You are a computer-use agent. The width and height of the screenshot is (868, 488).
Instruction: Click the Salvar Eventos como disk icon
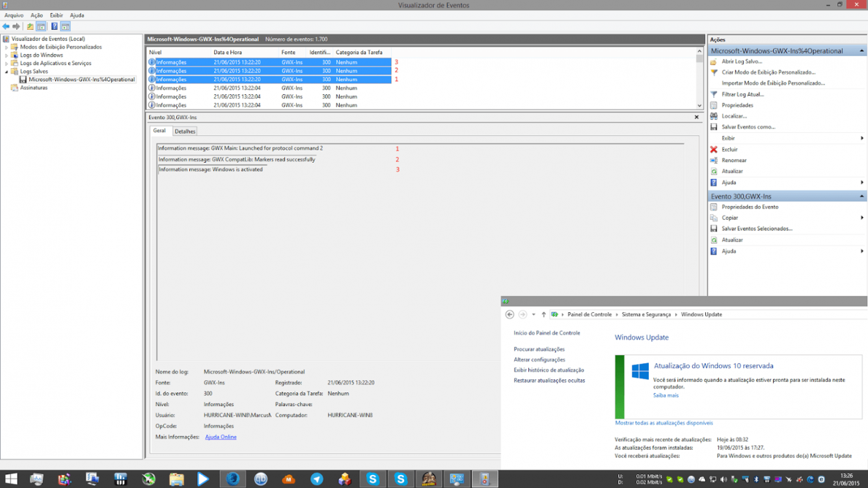coord(714,127)
